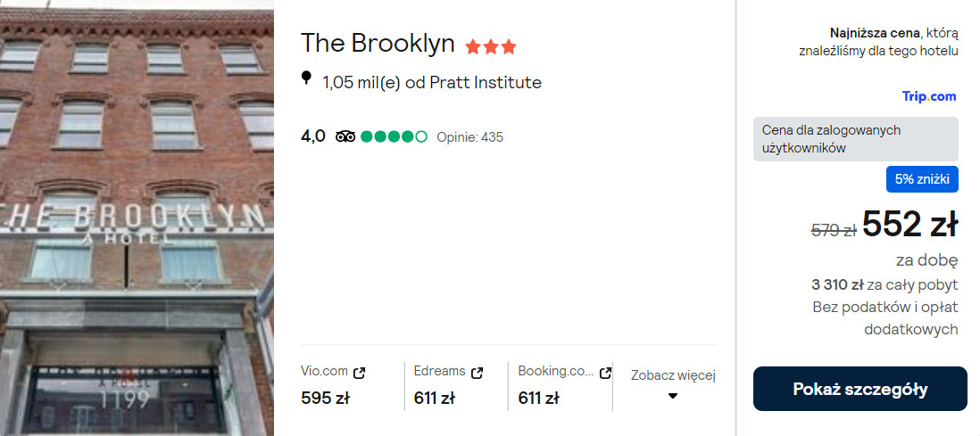
Task: Open external link icon next to Edreams
Action: coord(478,373)
